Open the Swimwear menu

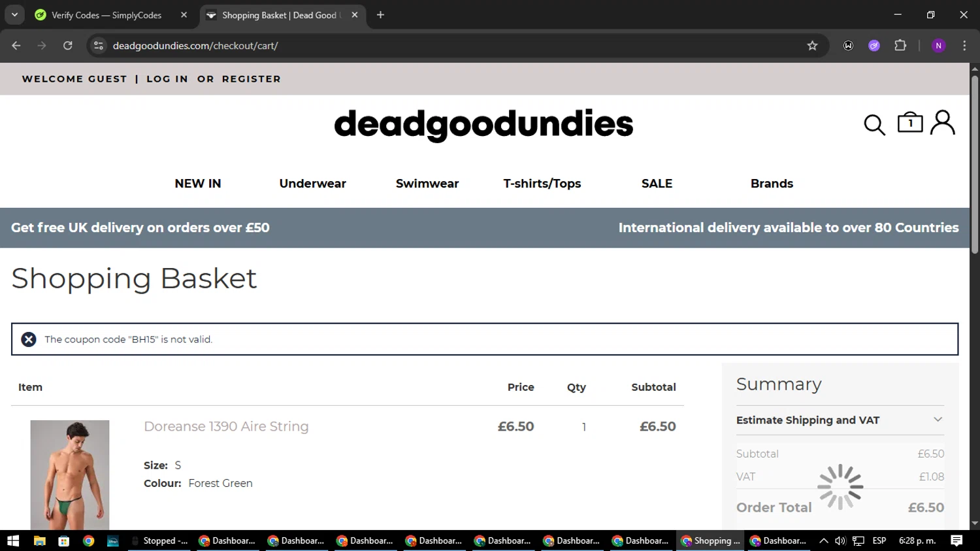point(427,184)
